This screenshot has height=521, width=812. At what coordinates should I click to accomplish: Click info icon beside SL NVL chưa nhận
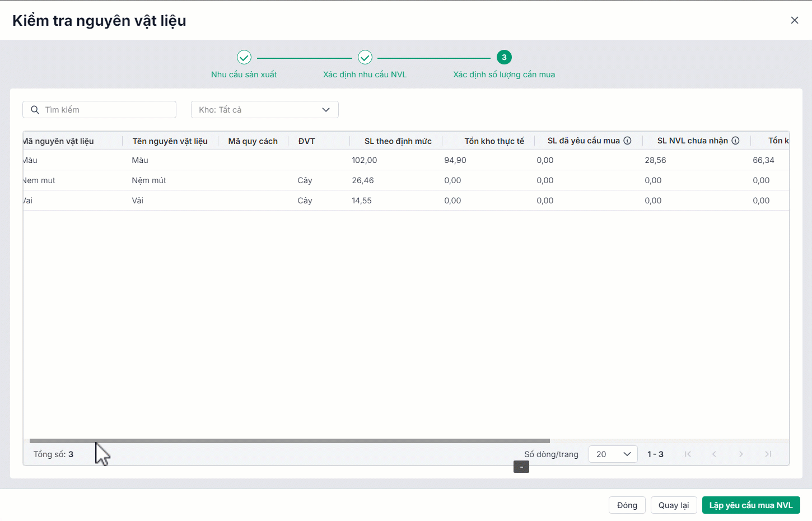point(735,141)
